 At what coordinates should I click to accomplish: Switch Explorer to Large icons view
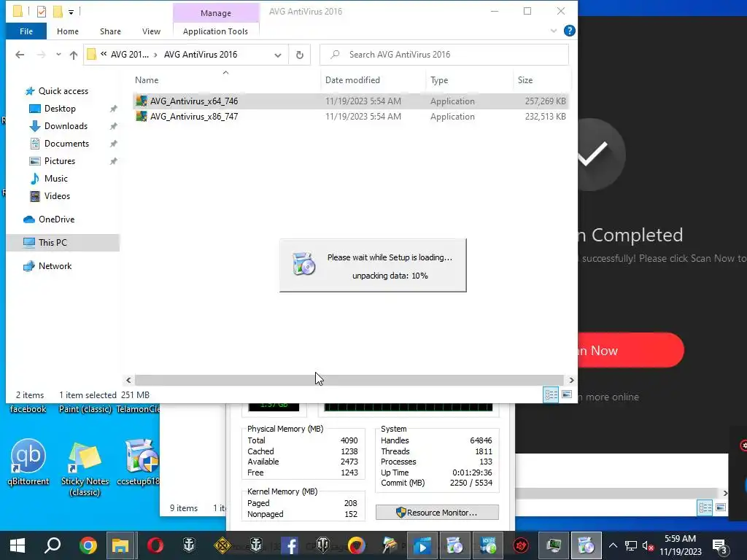coord(567,394)
